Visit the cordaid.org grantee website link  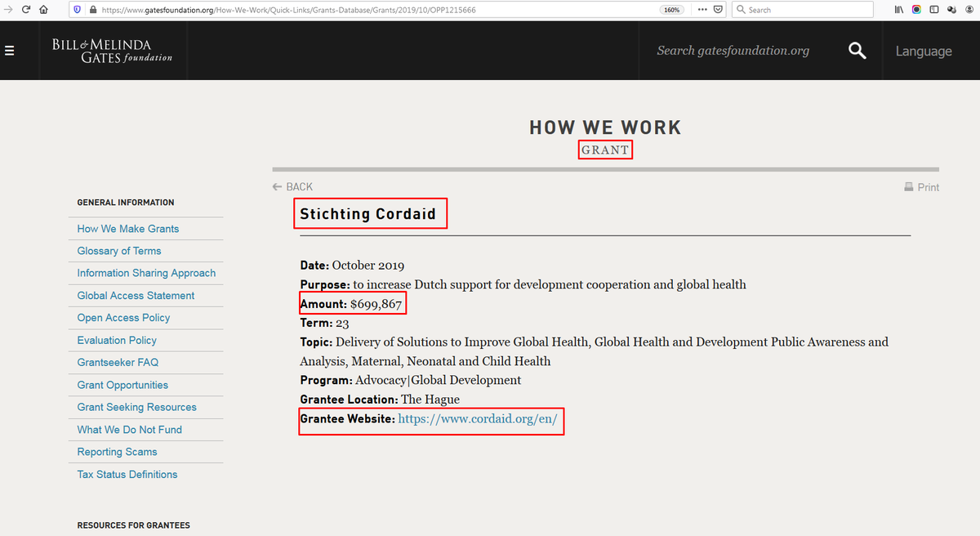[x=478, y=419]
